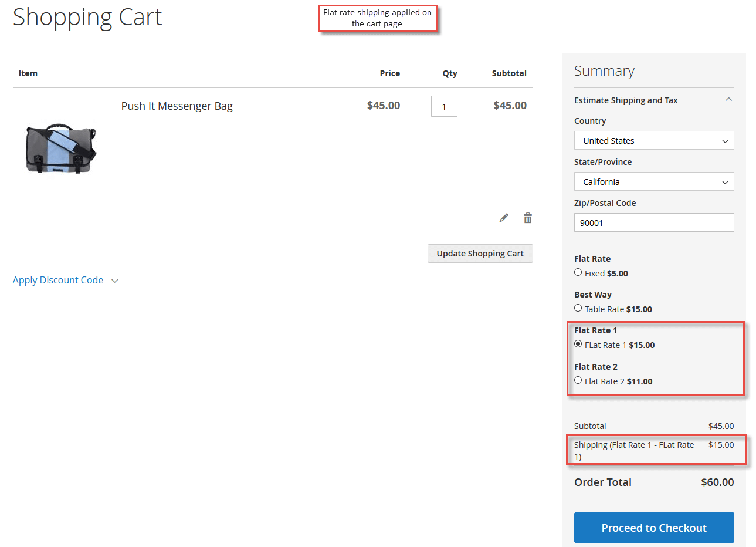Click chevron beside Apply Discount Code

[115, 281]
